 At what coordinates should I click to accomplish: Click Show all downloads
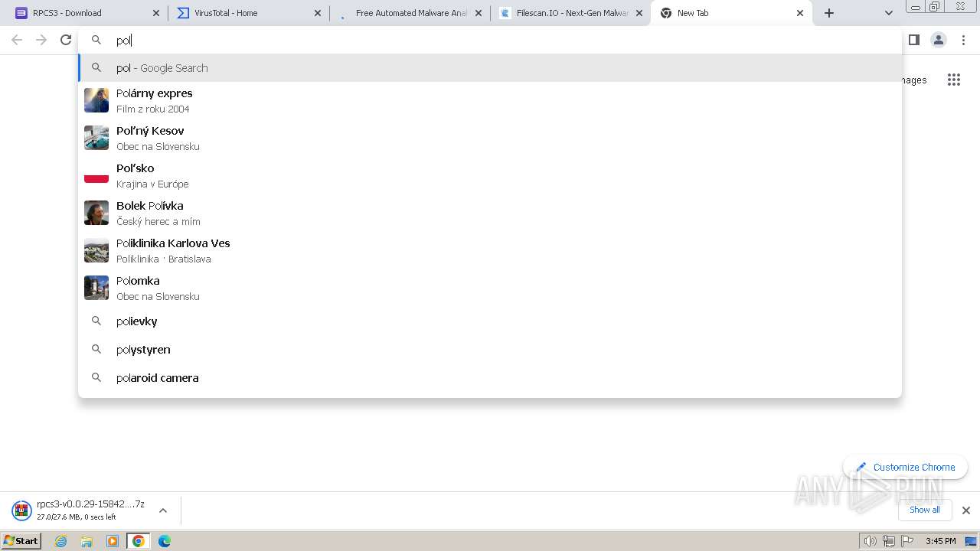click(x=925, y=510)
